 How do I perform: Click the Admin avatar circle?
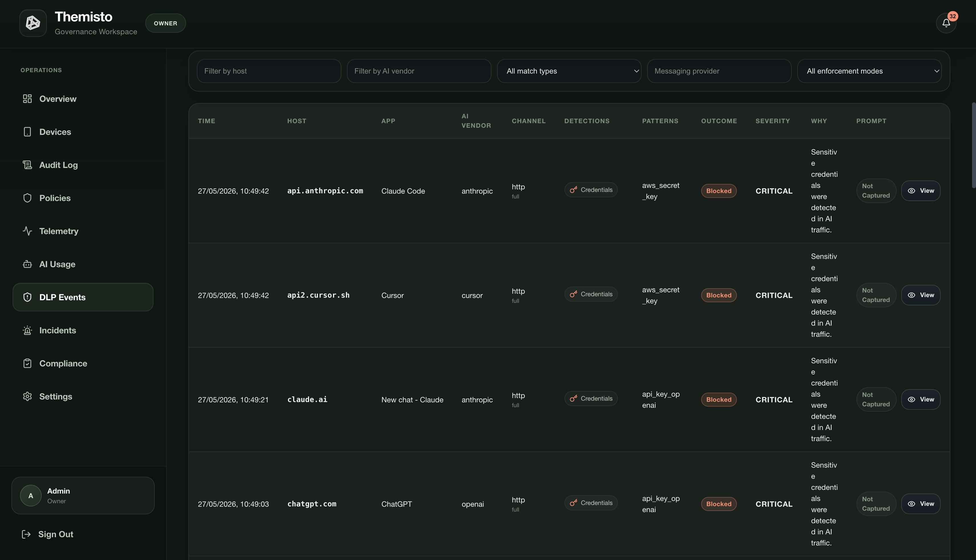(x=31, y=496)
